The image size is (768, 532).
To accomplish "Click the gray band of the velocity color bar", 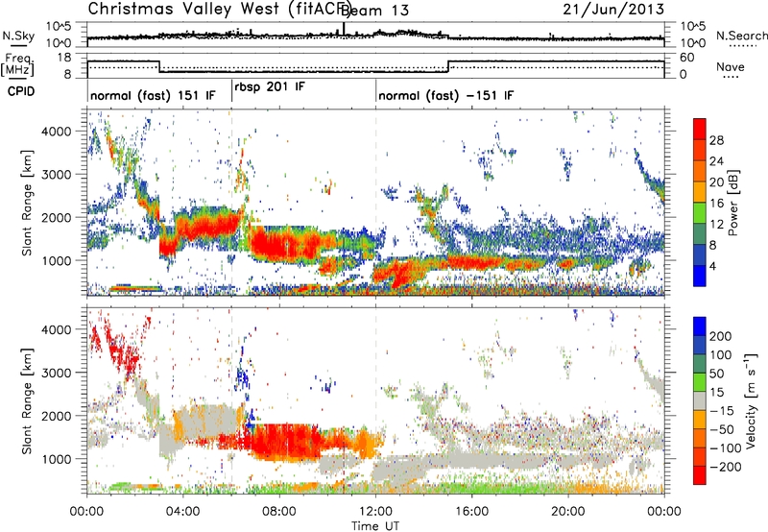I will coord(700,400).
